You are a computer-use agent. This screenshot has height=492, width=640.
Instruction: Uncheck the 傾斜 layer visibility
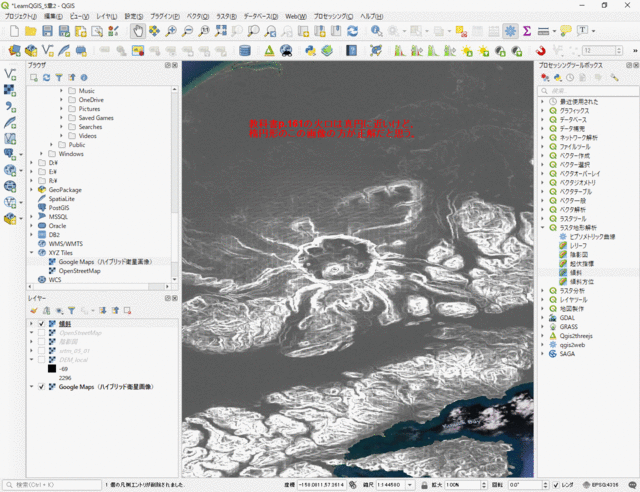point(41,324)
